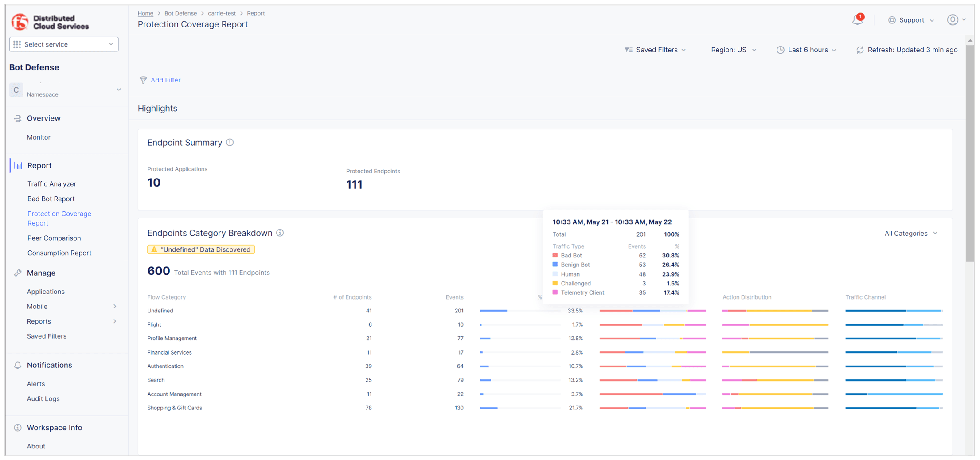
Task: Click the Bot Defense breadcrumb
Action: (180, 13)
